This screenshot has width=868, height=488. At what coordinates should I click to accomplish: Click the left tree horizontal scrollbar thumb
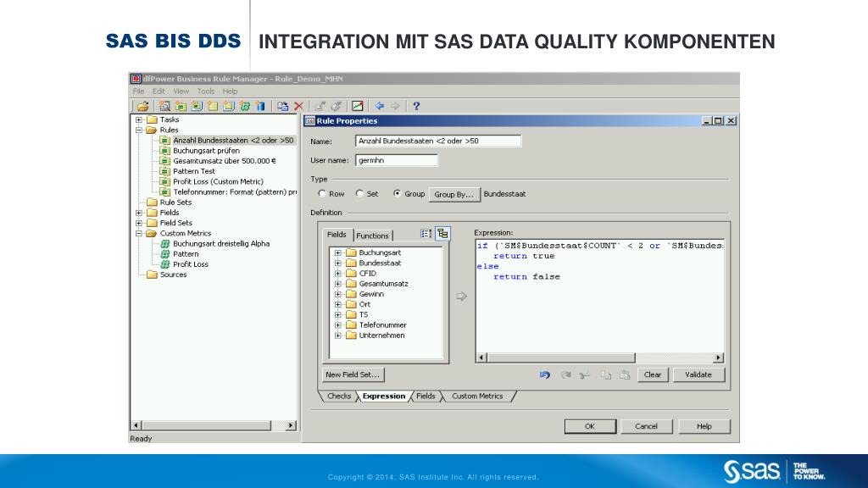click(207, 425)
